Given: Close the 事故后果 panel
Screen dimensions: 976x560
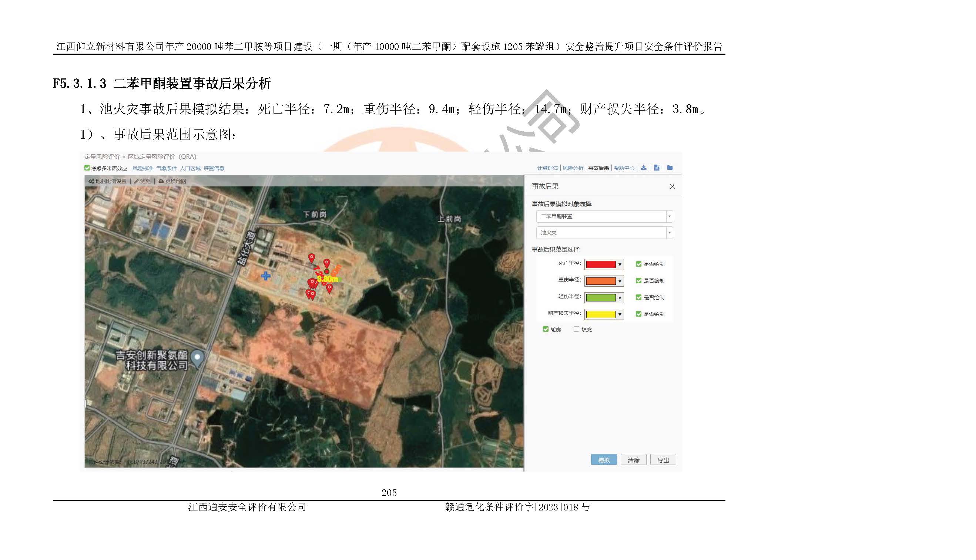Looking at the screenshot, I should click(x=673, y=186).
